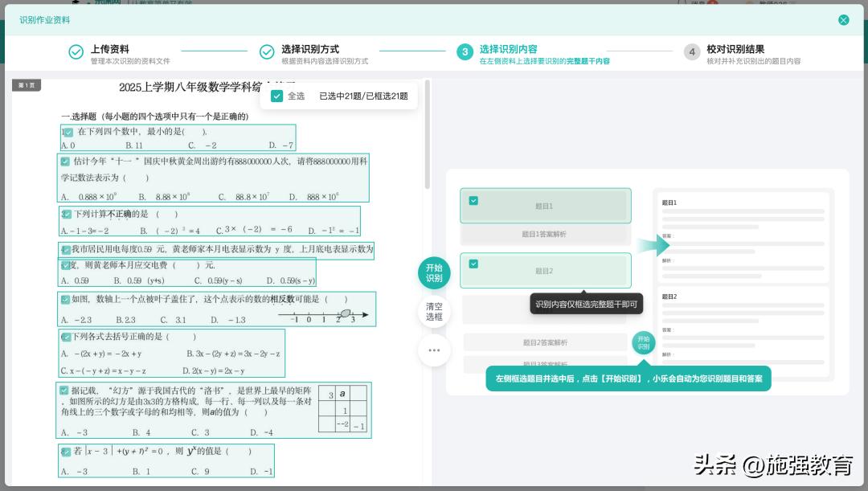Click the 题目2答案解析 block in the illustration
The height and width of the screenshot is (491, 868).
pos(545,342)
